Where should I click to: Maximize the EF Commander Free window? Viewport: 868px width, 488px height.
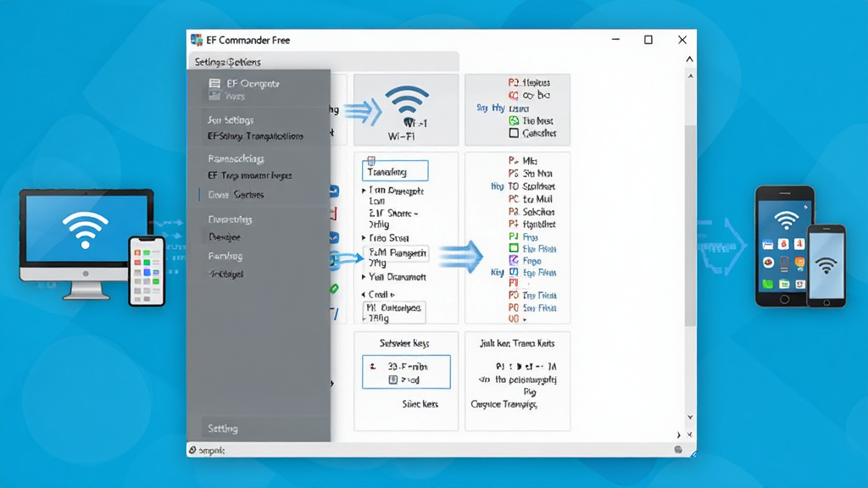point(648,40)
